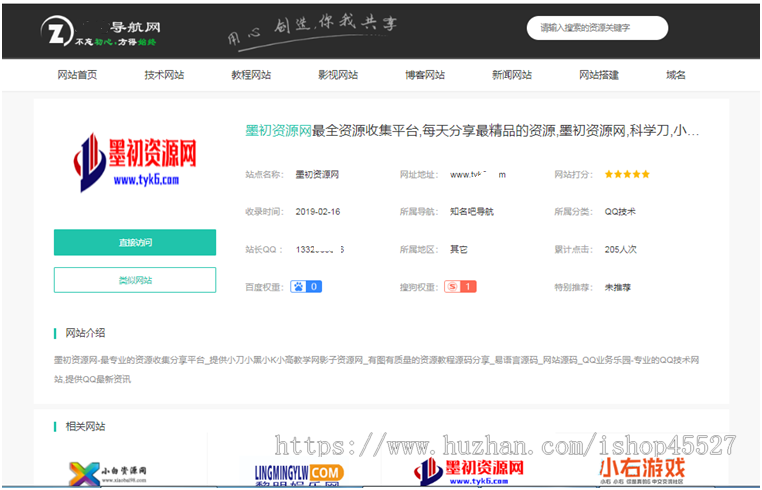Click the QQ技术 category value
Image resolution: width=762 pixels, height=490 pixels.
pyautogui.click(x=620, y=211)
